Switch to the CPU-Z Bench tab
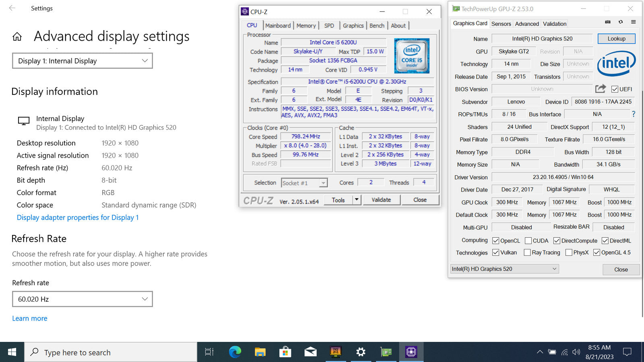 377,25
